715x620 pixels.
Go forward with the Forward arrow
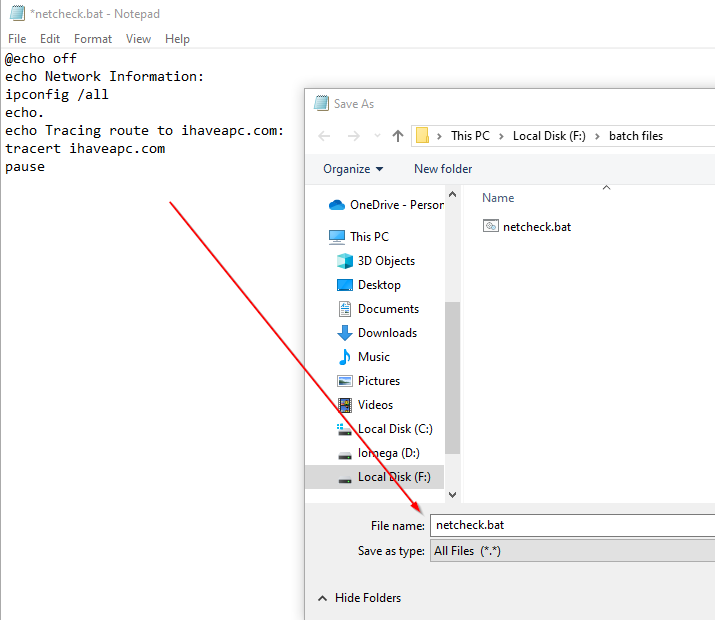coord(353,136)
